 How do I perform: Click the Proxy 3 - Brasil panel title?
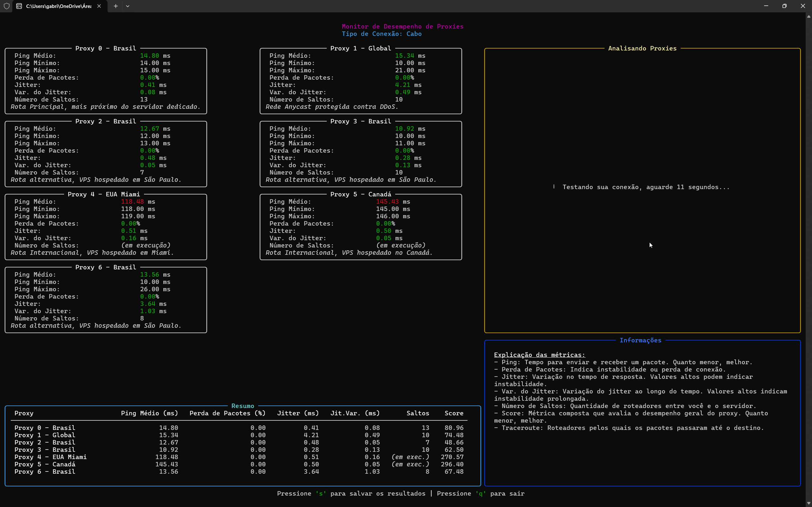coord(361,122)
